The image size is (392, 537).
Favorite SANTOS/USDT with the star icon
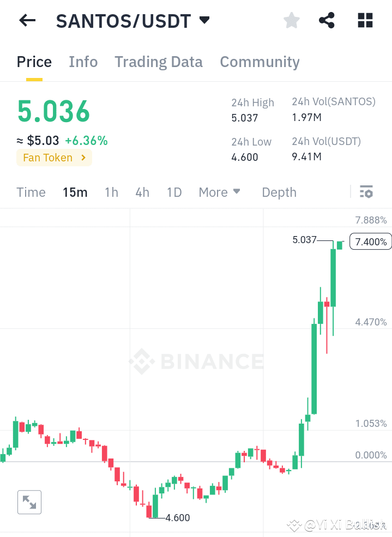tap(291, 20)
